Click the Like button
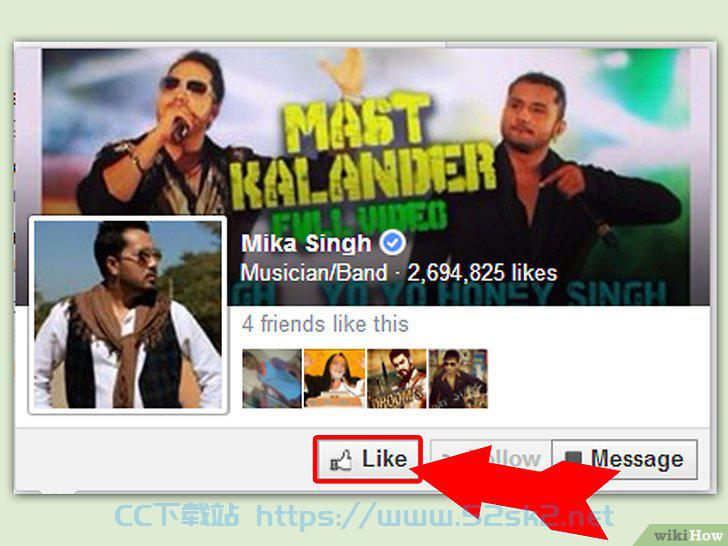The image size is (728, 546). (x=368, y=459)
